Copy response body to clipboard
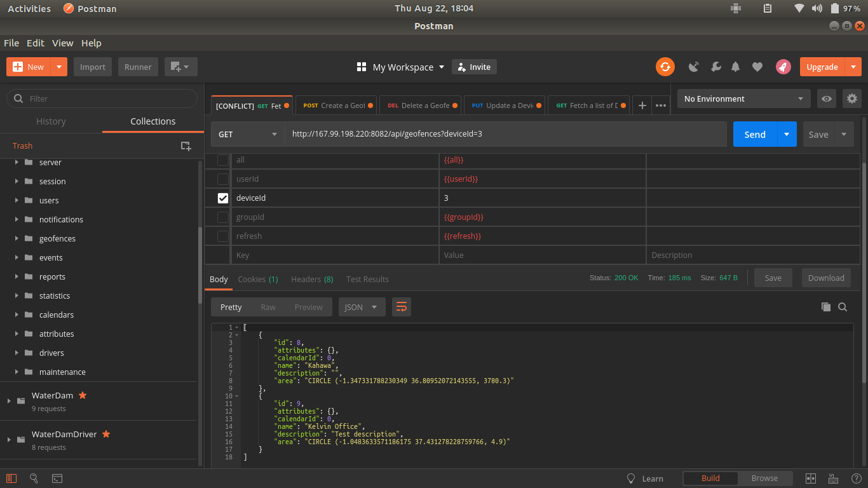The width and height of the screenshot is (868, 488). (x=826, y=307)
